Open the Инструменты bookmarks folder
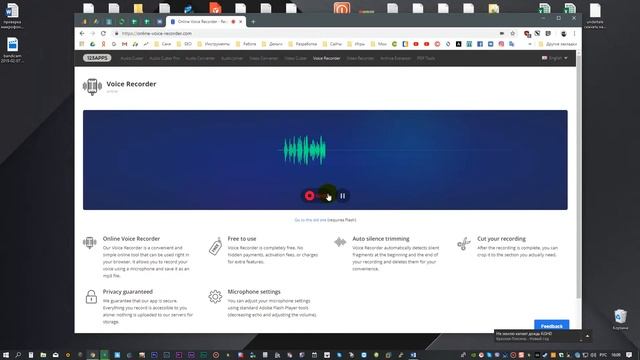Viewport: 640px width, 360px height. 213,44
